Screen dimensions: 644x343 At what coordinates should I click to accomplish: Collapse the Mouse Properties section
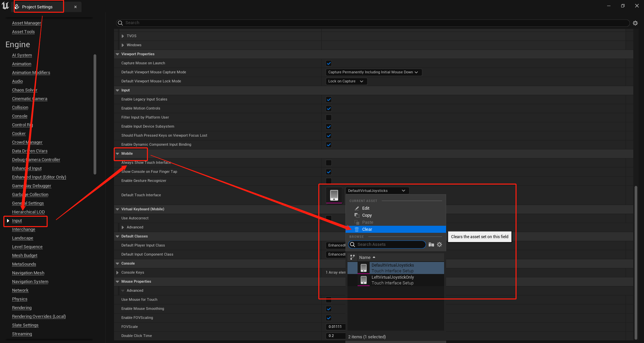pos(117,281)
